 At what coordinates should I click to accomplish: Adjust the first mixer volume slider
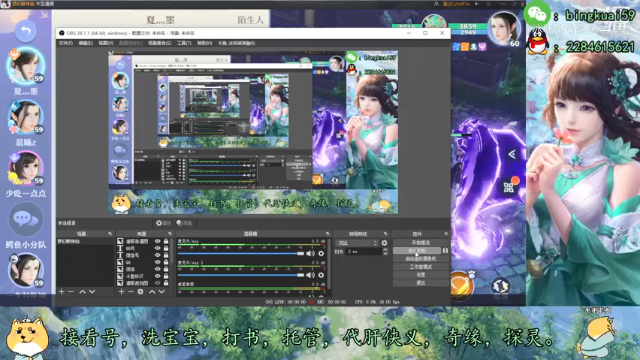click(241, 253)
